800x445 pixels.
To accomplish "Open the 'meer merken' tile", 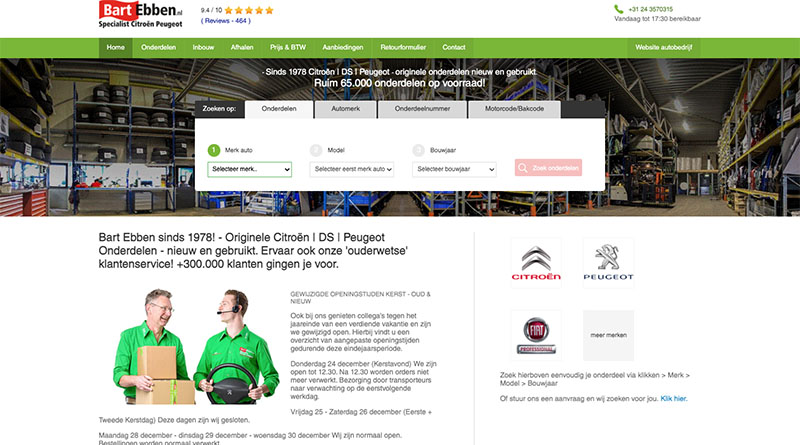I will pos(608,335).
